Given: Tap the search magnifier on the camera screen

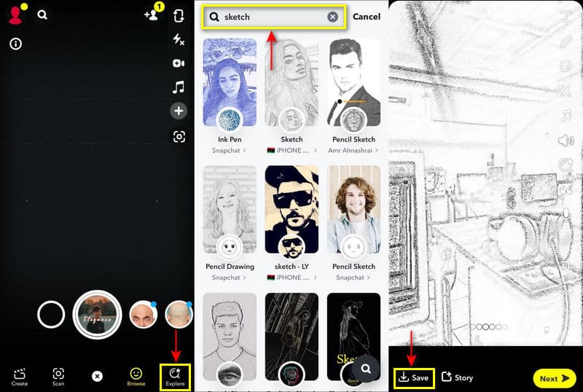Looking at the screenshot, I should coord(42,15).
